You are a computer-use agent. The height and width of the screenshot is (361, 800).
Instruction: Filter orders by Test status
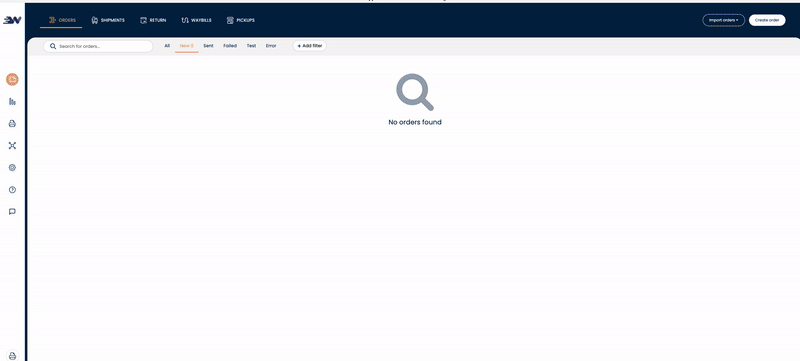point(252,46)
